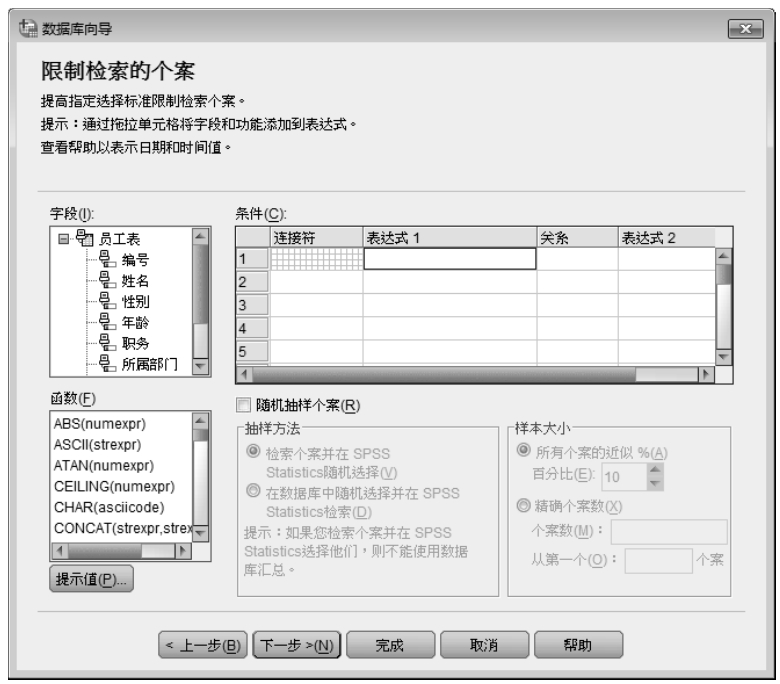Select CHAR(asciicode) function
780x684 pixels.
pos(109,507)
